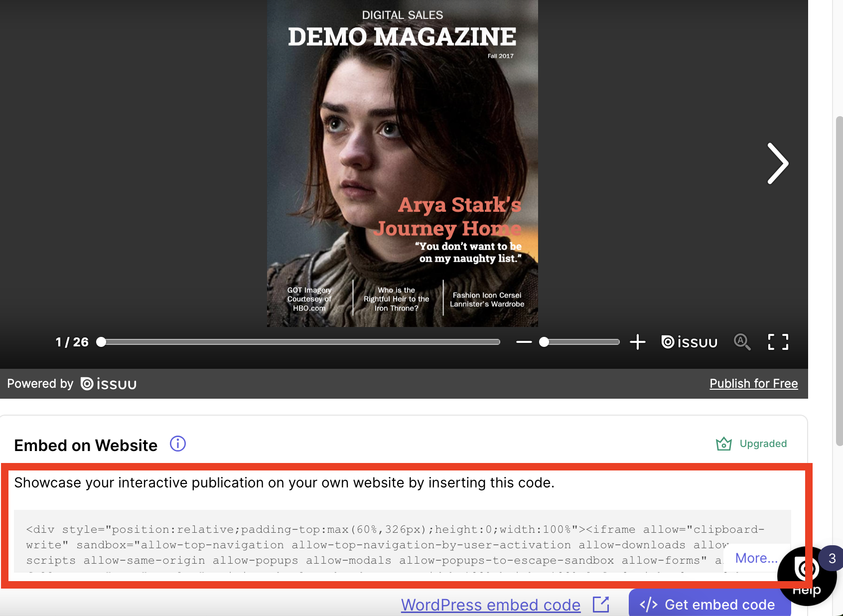Zoom out using the minus icon
The image size is (843, 616).
pyautogui.click(x=524, y=342)
